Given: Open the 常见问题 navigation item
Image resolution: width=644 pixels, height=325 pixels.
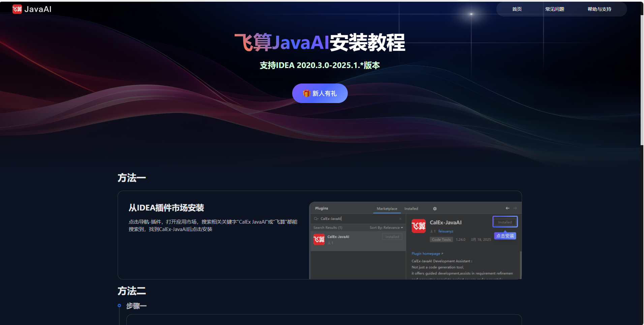Looking at the screenshot, I should [554, 9].
